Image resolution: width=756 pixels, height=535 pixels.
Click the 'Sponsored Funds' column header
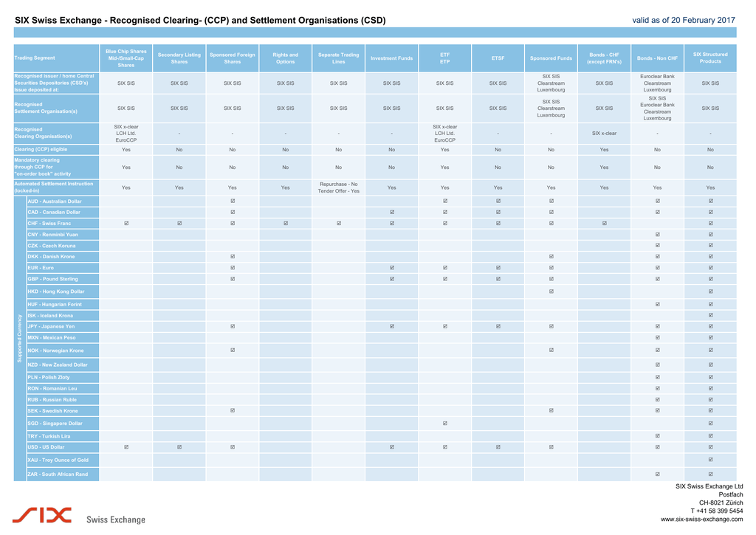coord(551,58)
